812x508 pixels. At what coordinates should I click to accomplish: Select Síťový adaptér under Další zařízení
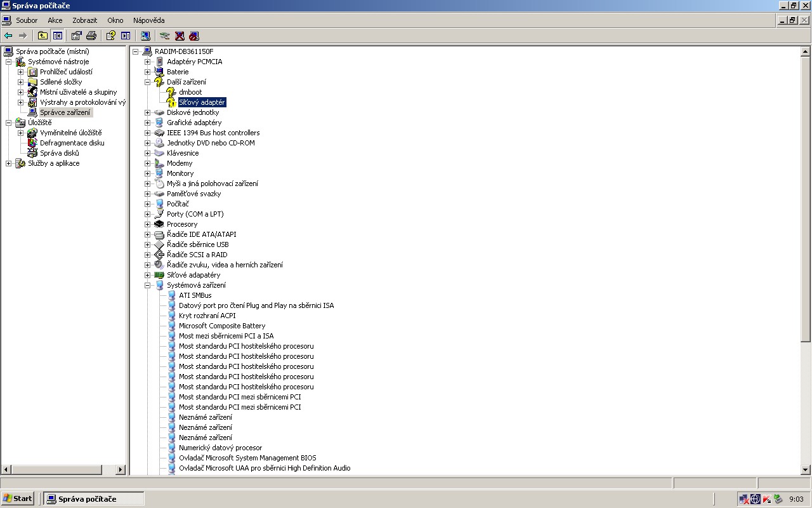click(202, 102)
